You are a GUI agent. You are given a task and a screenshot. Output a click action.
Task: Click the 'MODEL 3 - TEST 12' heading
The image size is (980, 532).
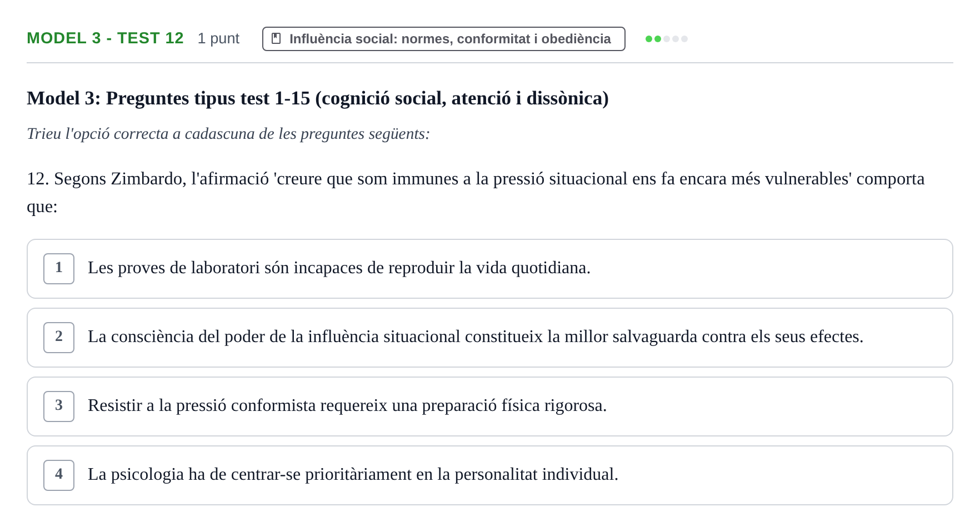point(105,38)
